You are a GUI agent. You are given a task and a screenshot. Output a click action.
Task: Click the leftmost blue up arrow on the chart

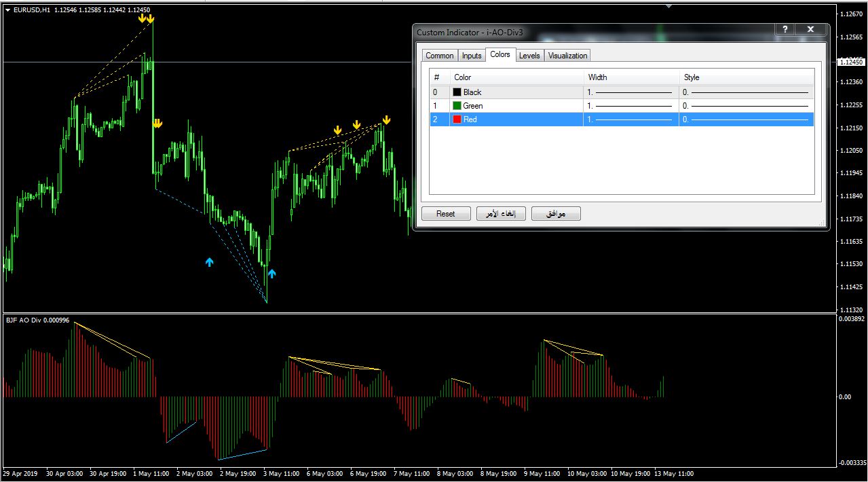(x=209, y=262)
